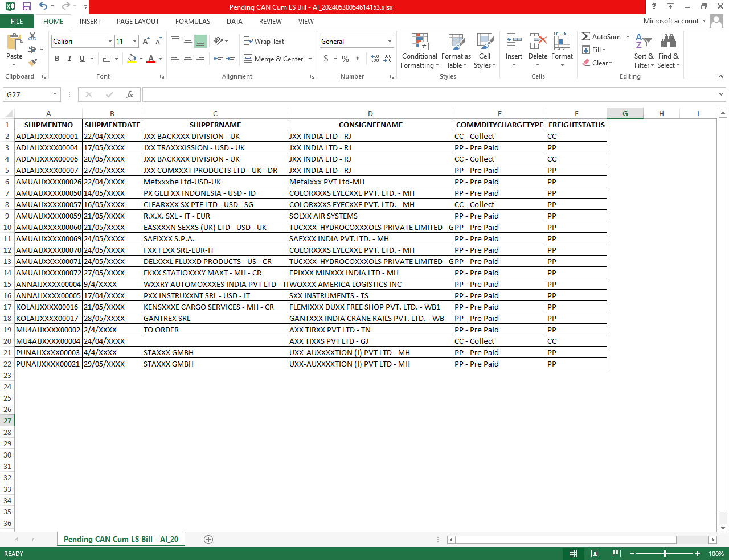729x560 pixels.
Task: Click the Increase Decimal icon
Action: [375, 59]
